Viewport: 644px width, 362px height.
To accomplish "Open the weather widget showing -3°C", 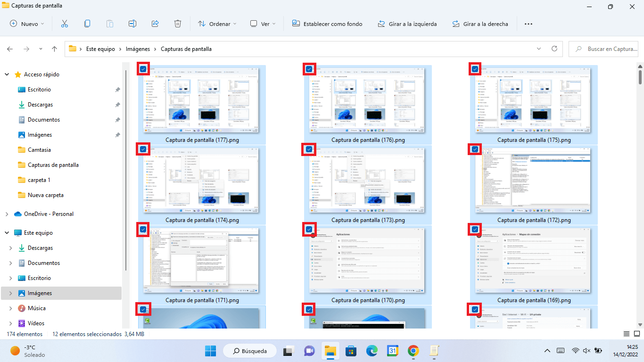I will (x=28, y=351).
